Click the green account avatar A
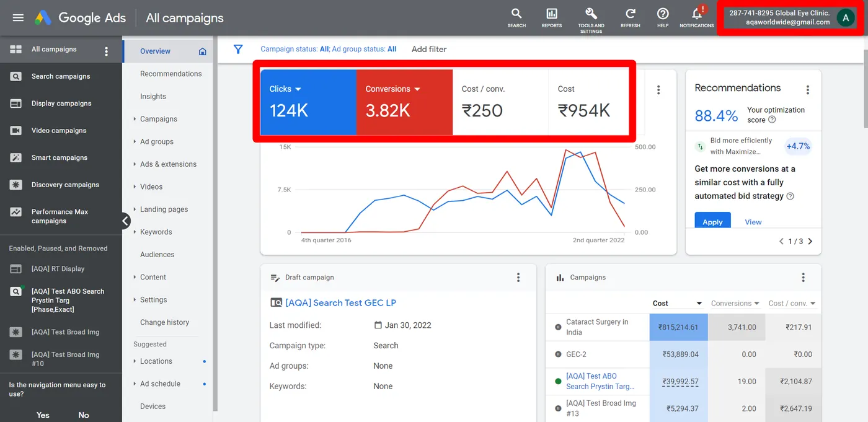 845,17
